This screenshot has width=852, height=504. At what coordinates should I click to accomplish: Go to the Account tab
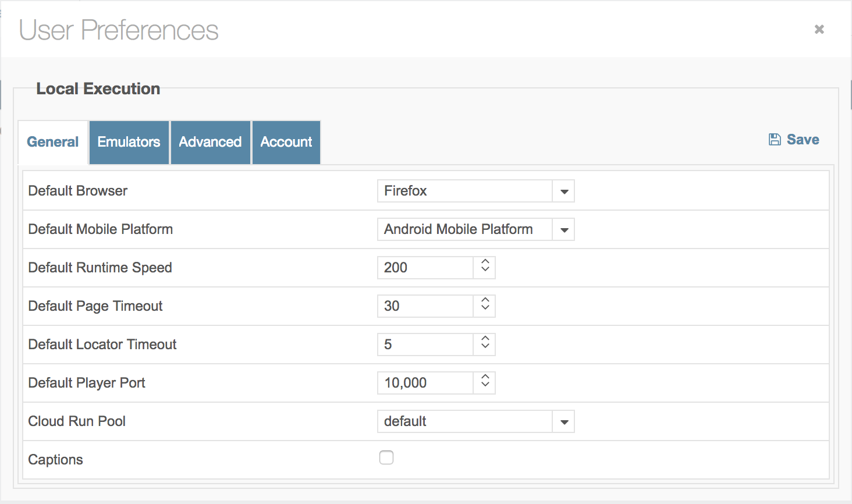(286, 142)
